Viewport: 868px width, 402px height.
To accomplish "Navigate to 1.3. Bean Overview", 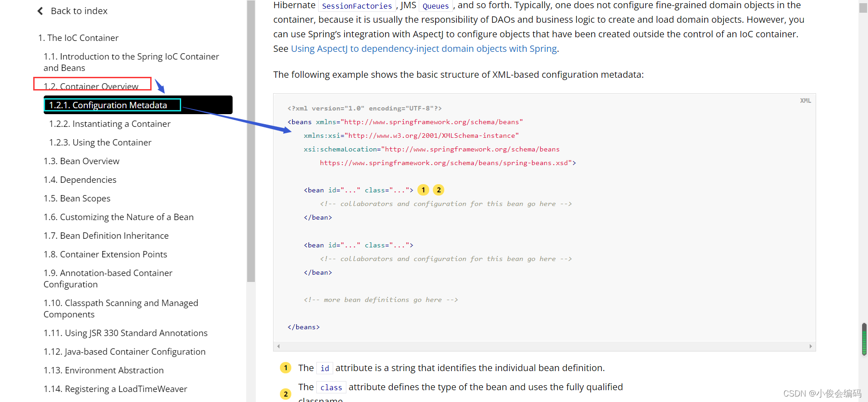I will [81, 161].
